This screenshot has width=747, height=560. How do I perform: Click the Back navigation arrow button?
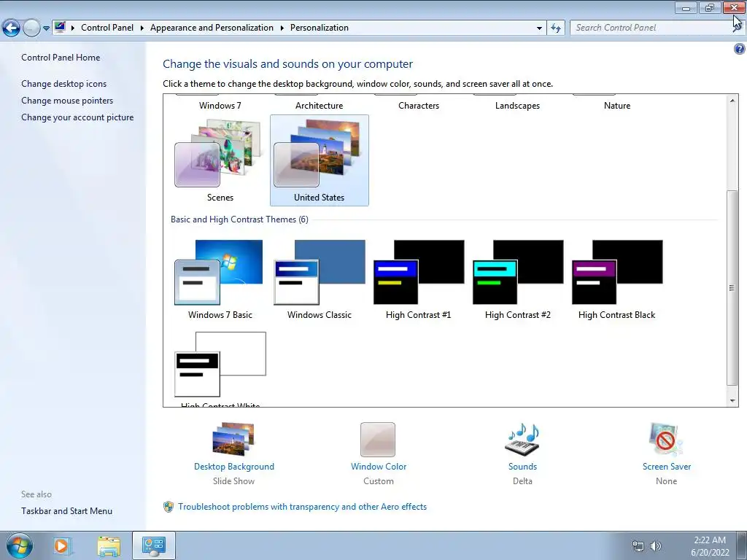[12, 28]
